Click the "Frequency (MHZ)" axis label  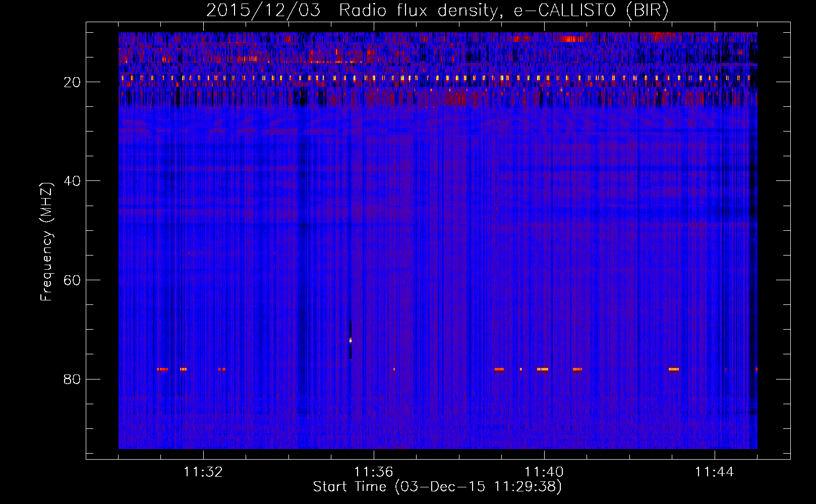click(46, 242)
